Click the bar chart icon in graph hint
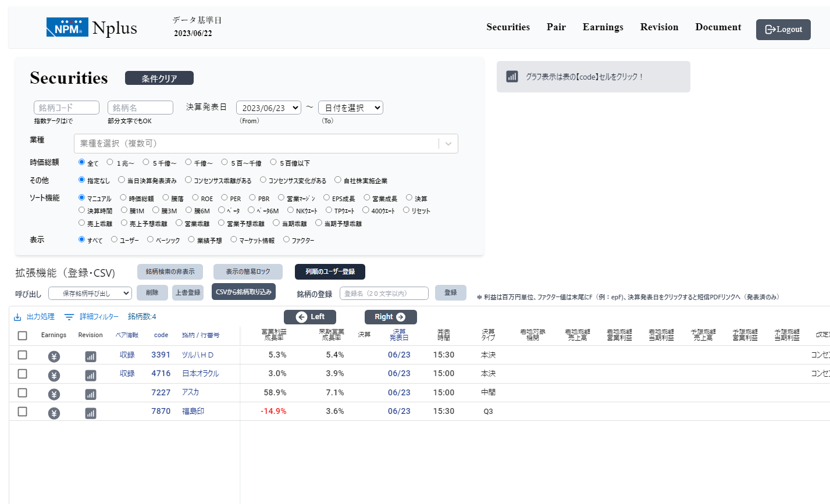This screenshot has width=830, height=504. coord(512,77)
